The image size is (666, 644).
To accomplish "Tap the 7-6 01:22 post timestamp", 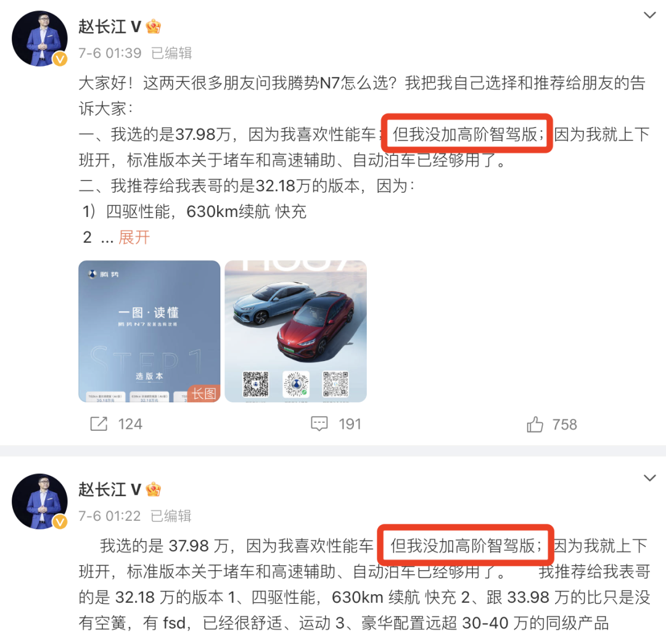I will pos(110,516).
